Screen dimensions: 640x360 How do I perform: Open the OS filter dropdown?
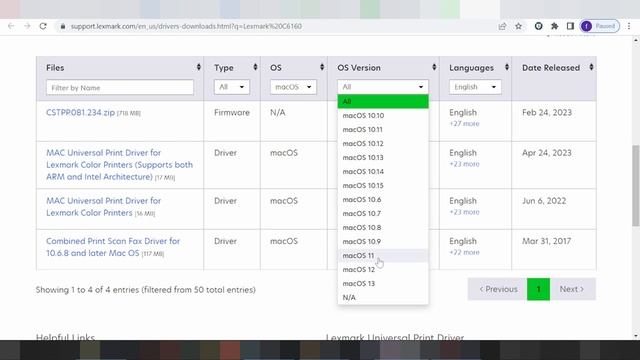pos(293,87)
